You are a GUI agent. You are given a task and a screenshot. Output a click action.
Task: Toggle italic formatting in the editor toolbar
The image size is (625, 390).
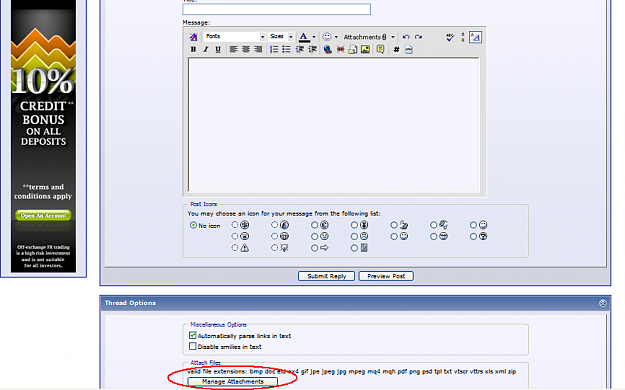click(206, 49)
